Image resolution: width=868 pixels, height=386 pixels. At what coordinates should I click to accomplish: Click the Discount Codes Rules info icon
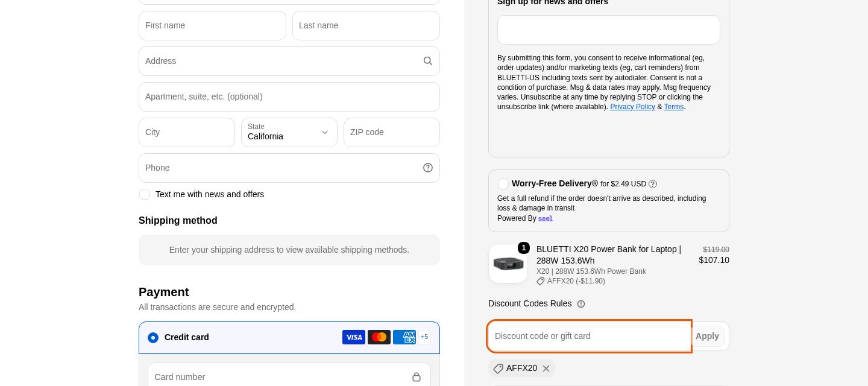pos(581,304)
